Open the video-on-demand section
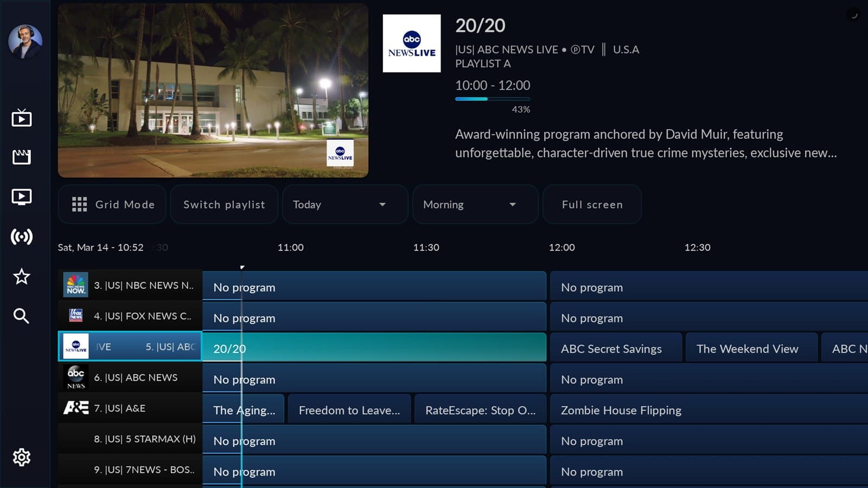The width and height of the screenshot is (868, 488). pos(22,196)
